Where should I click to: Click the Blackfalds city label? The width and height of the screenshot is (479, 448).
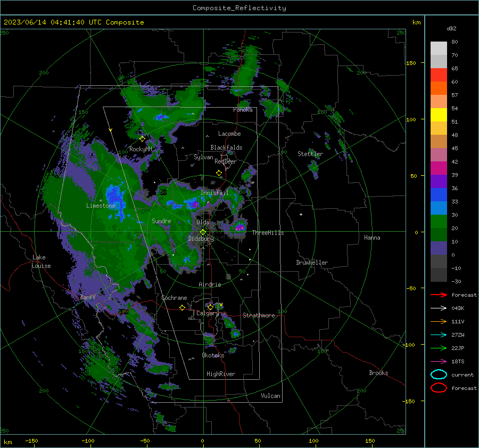click(x=226, y=148)
